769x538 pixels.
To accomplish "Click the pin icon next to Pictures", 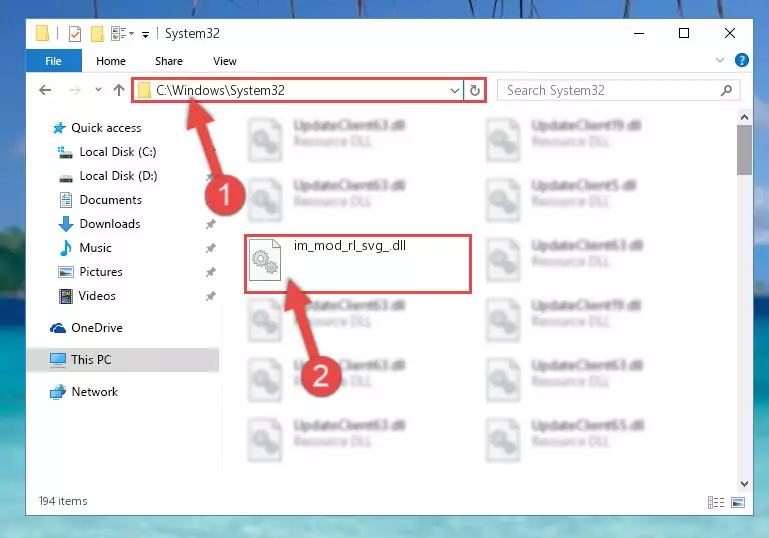I will (x=210, y=272).
